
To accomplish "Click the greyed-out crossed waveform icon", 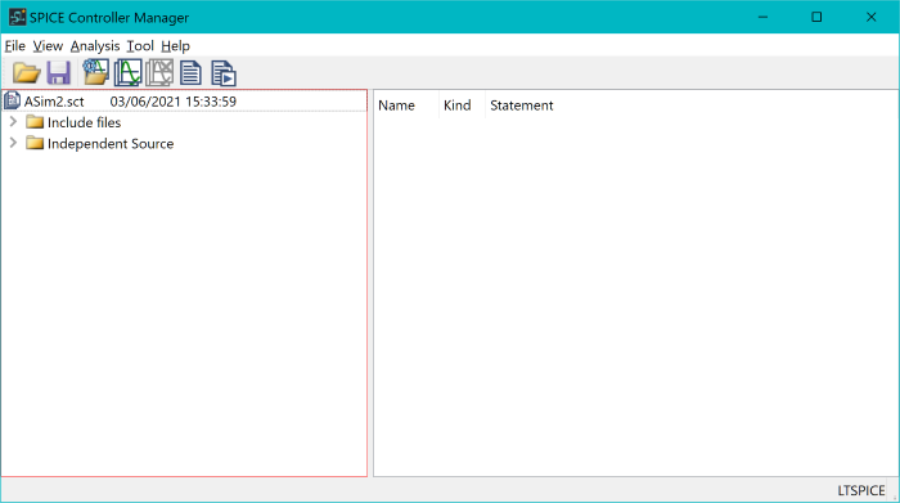I will pyautogui.click(x=159, y=73).
